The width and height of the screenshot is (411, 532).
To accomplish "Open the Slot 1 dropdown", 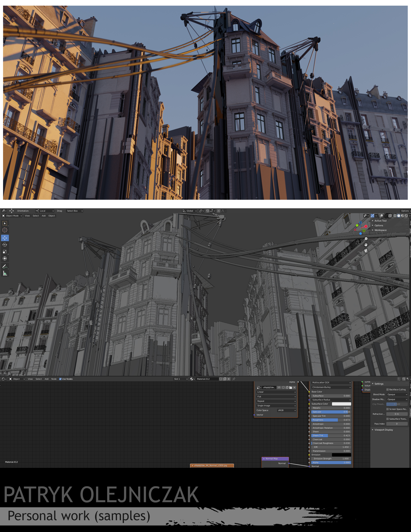I will (180, 379).
